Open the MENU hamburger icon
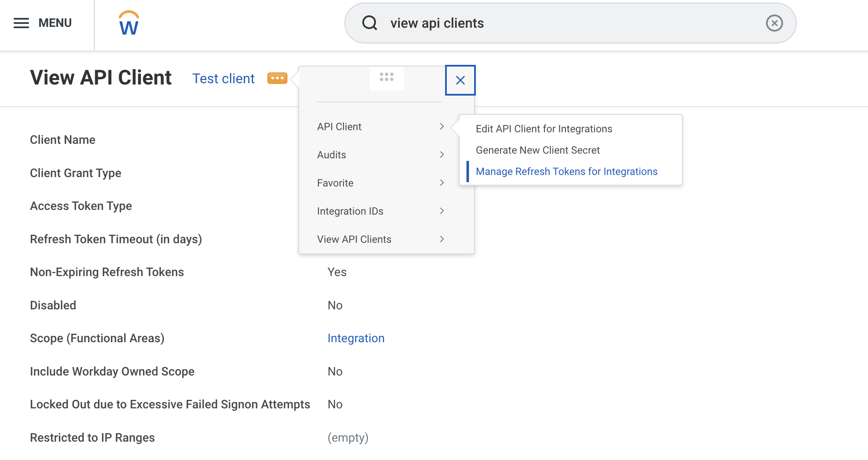This screenshot has width=868, height=460. click(x=21, y=23)
